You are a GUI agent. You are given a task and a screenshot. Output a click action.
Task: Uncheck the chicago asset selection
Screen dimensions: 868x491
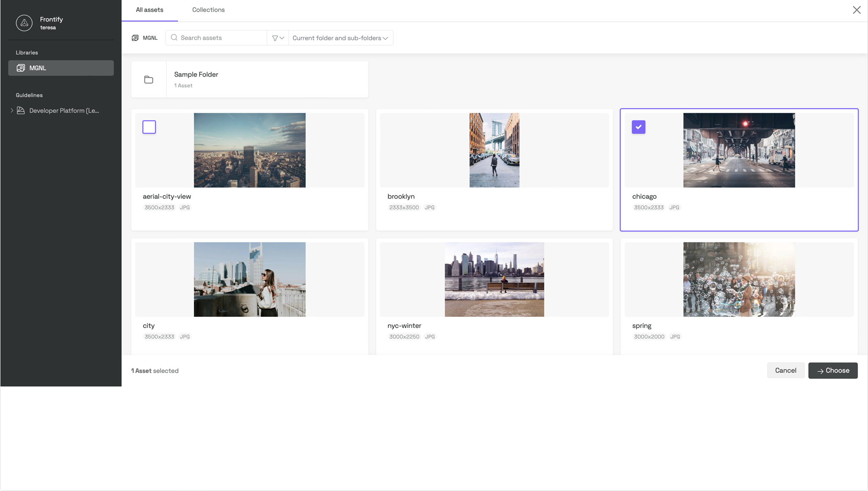[638, 127]
